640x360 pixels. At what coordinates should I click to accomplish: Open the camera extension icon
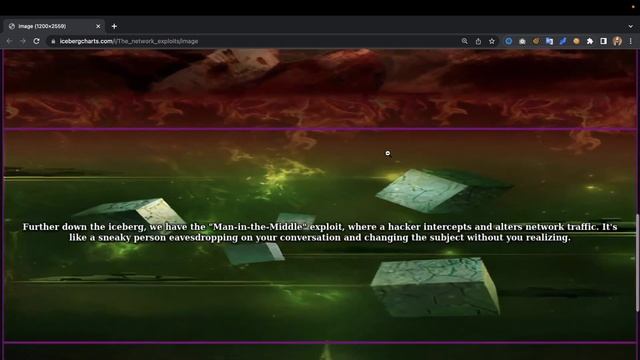(522, 41)
